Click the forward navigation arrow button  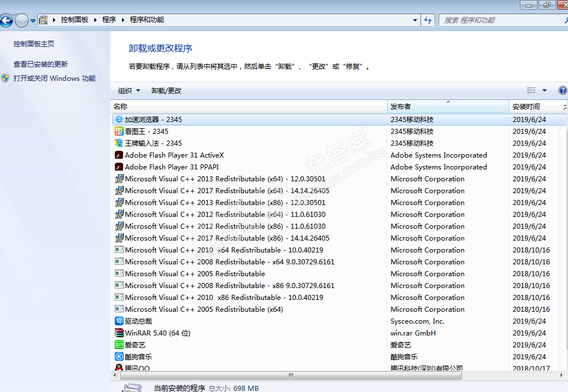click(x=21, y=20)
